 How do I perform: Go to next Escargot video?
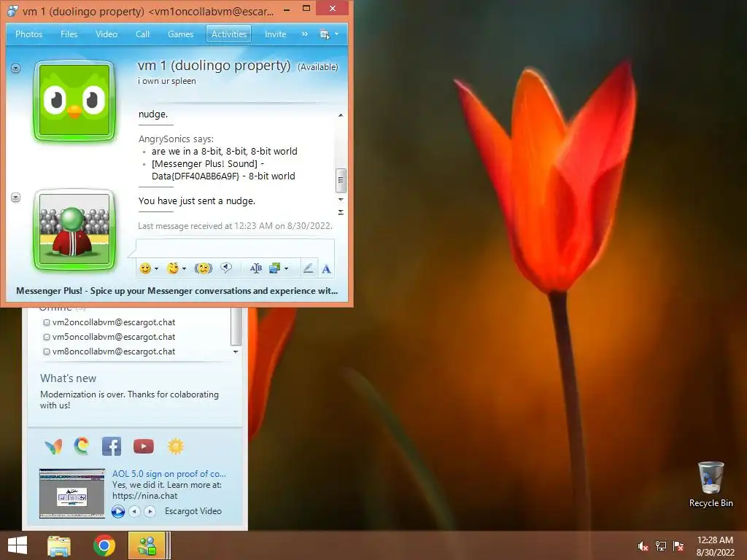pos(150,511)
